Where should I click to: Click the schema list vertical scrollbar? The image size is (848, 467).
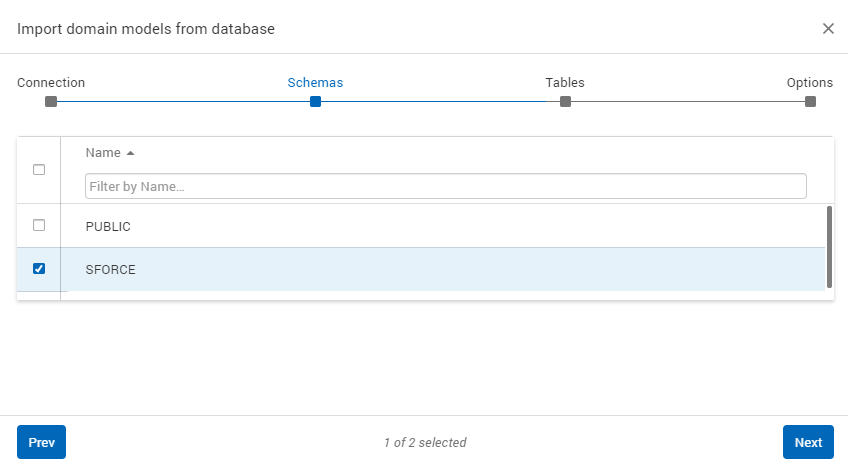(x=829, y=247)
